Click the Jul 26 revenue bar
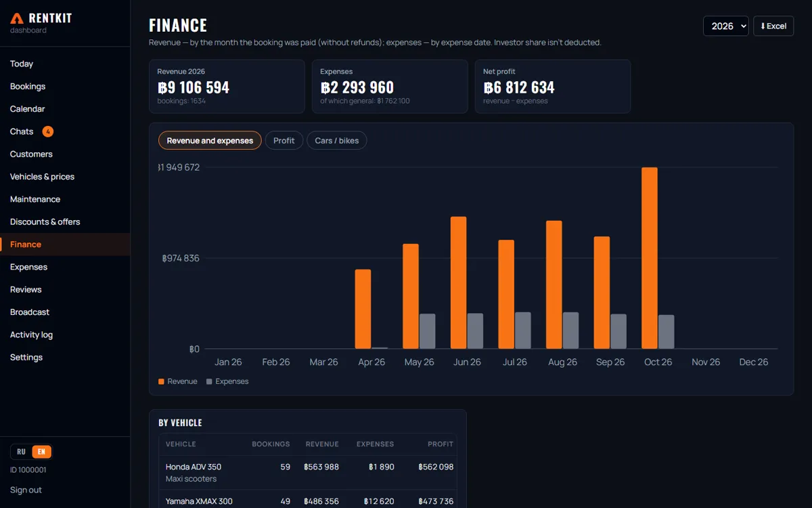This screenshot has width=812, height=508. coord(507,294)
